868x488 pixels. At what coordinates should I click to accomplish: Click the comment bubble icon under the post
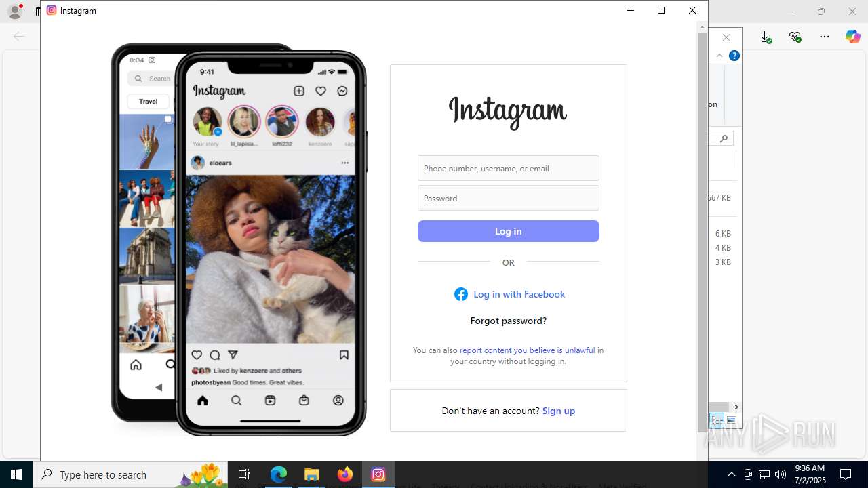[215, 355]
